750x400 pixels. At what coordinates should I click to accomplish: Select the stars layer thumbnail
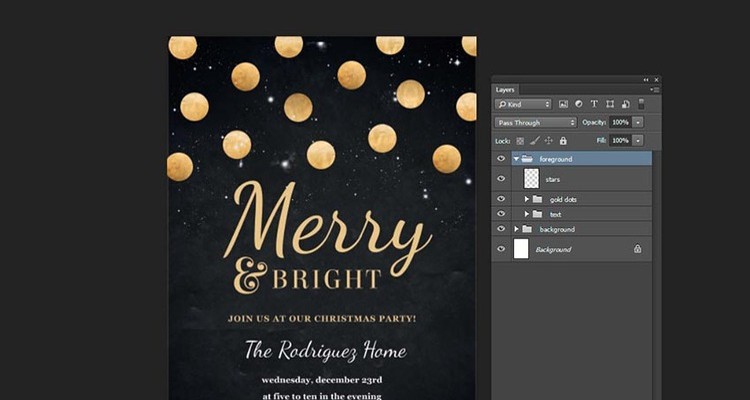click(x=531, y=179)
